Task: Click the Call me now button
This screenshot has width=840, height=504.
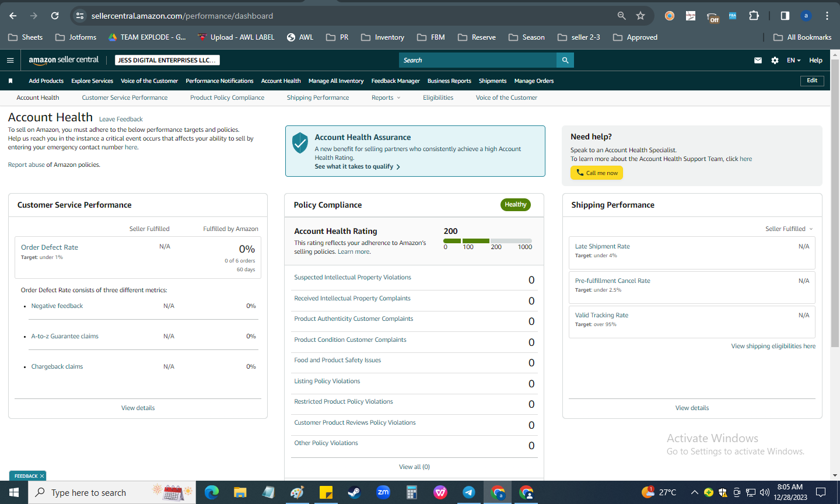Action: (x=597, y=173)
